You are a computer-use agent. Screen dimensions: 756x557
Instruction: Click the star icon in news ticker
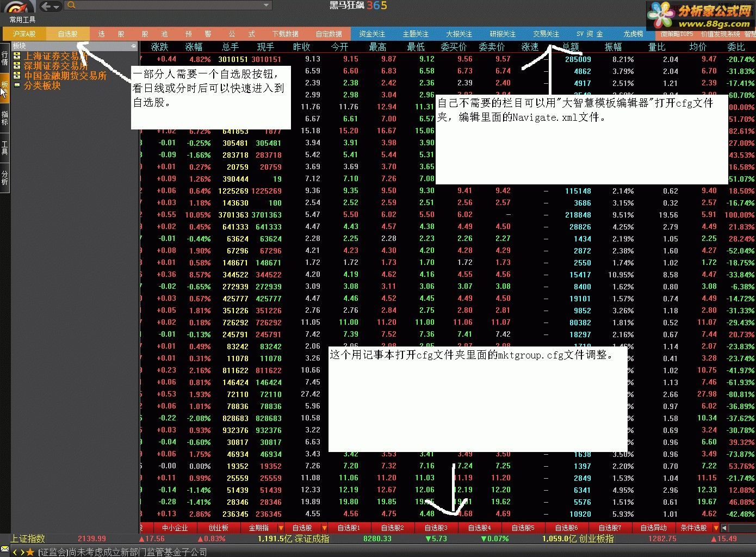pyautogui.click(x=30, y=552)
